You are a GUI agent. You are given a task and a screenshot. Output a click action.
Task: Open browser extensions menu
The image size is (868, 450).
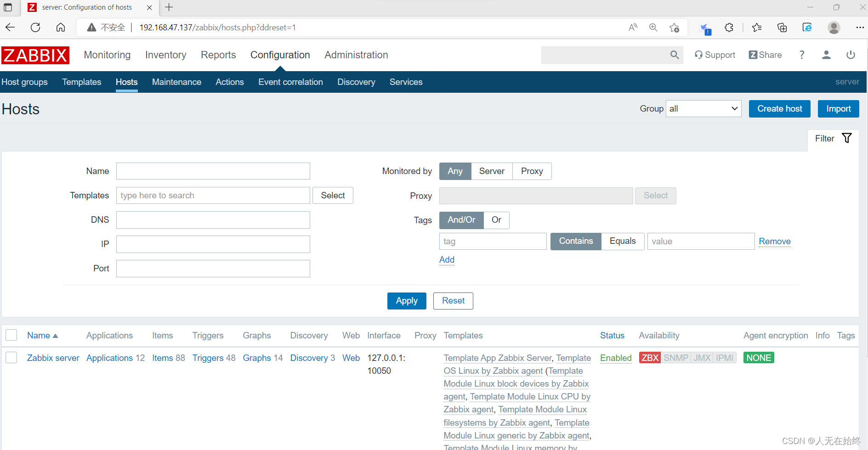[729, 28]
